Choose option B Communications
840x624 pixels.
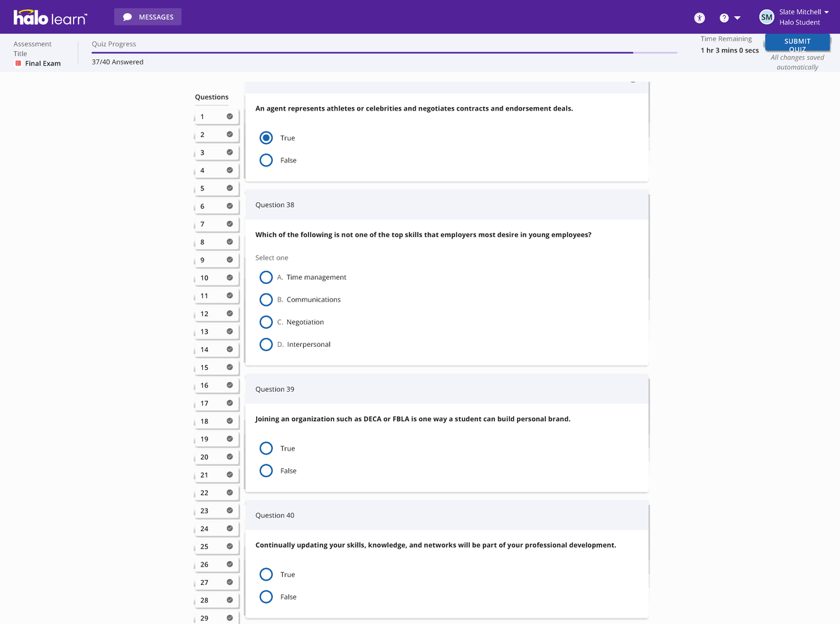coord(266,299)
